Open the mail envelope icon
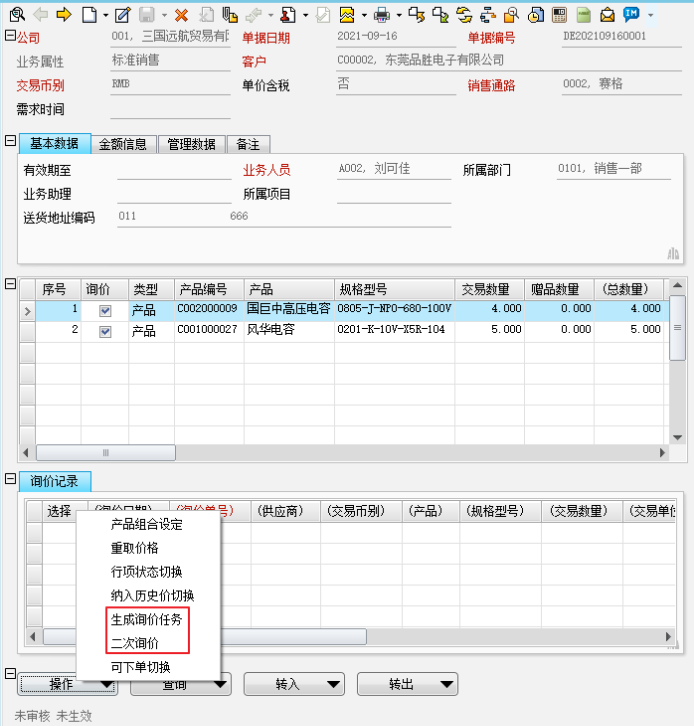The height and width of the screenshot is (726, 694). (x=607, y=15)
